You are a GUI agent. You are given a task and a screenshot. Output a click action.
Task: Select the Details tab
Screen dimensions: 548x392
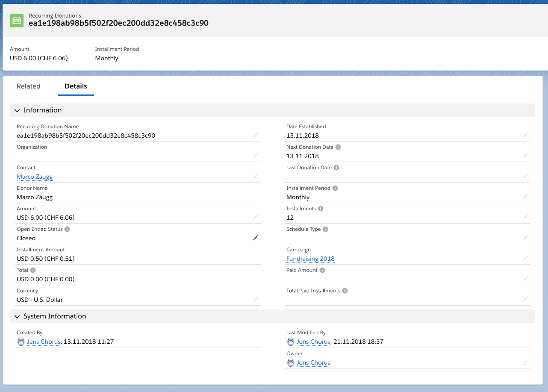(x=76, y=86)
